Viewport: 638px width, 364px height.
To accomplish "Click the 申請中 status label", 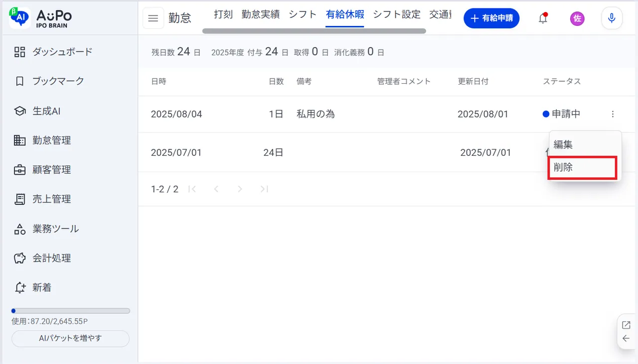I will click(566, 114).
